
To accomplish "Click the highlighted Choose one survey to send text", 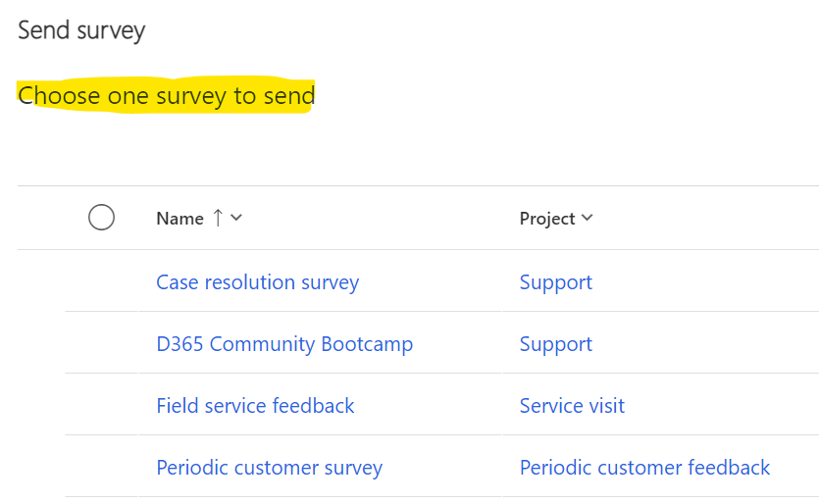I will point(167,96).
